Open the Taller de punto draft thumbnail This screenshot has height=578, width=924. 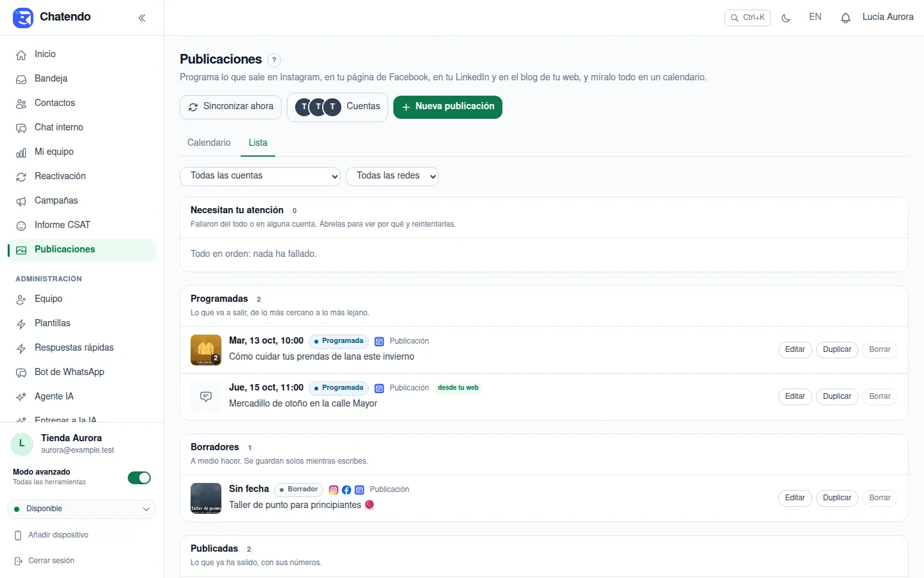206,498
